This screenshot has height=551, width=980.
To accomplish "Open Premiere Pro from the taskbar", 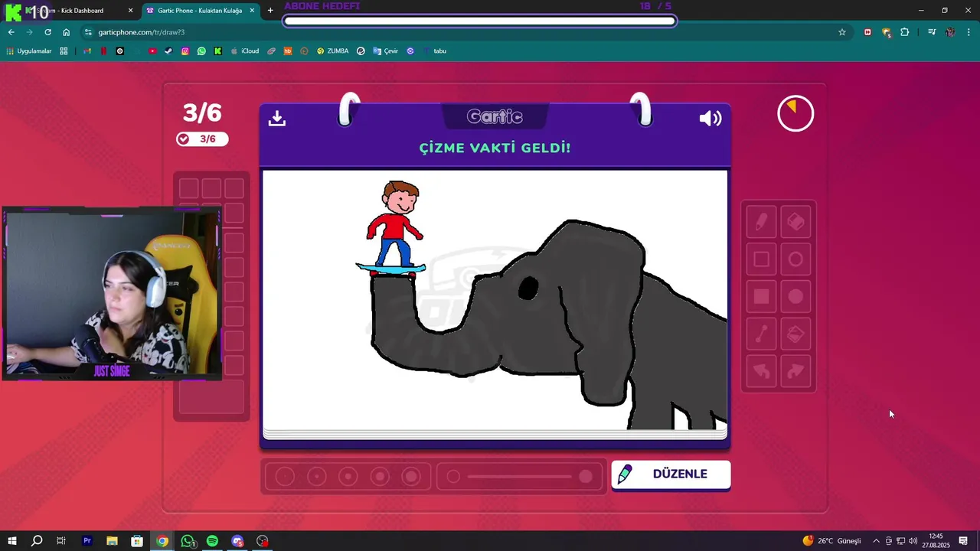I will coord(87,541).
